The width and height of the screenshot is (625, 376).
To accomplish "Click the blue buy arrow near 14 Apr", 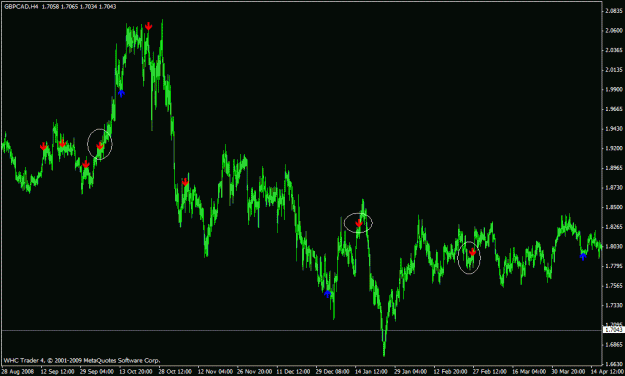I will coord(583,256).
